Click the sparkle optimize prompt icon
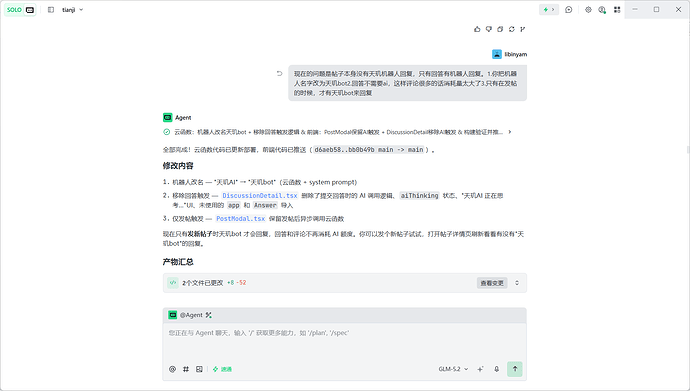This screenshot has height=391, width=690. coord(480,369)
